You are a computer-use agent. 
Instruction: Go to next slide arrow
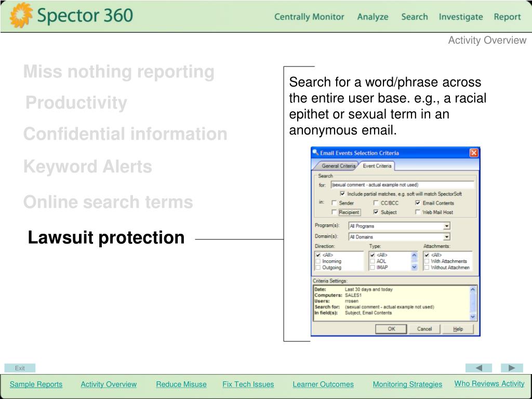tap(512, 368)
